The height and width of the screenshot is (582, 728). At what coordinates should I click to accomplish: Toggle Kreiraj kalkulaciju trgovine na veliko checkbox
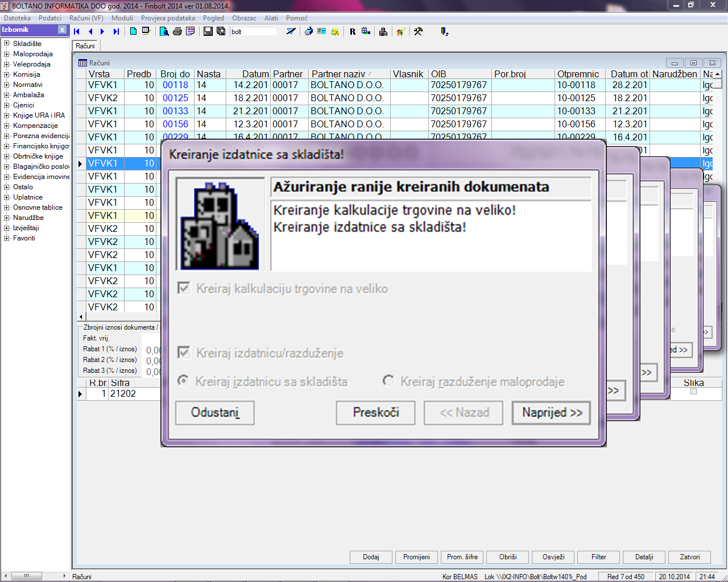tap(184, 288)
